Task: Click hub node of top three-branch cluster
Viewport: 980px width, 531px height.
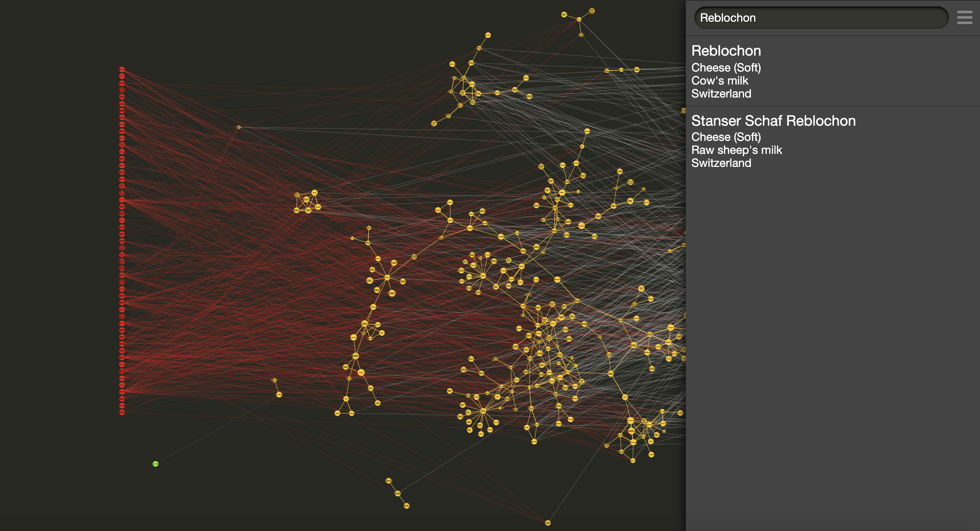Action: pos(579,19)
